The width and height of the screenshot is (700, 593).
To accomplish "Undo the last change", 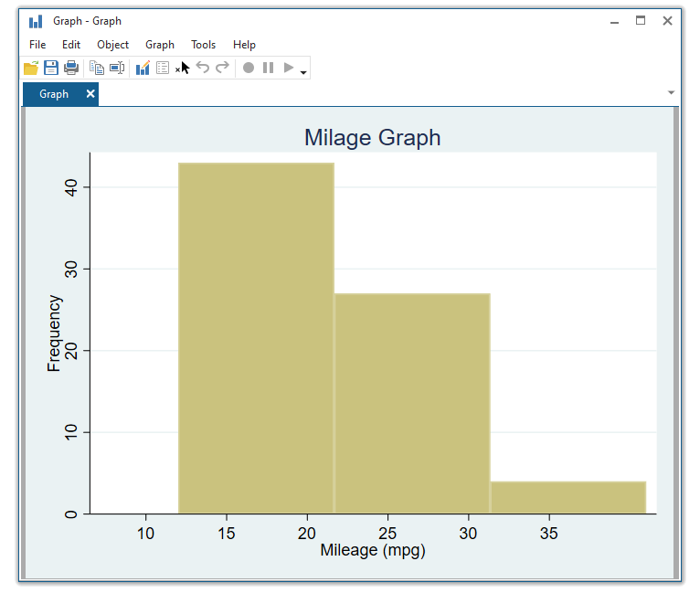I will (x=203, y=68).
